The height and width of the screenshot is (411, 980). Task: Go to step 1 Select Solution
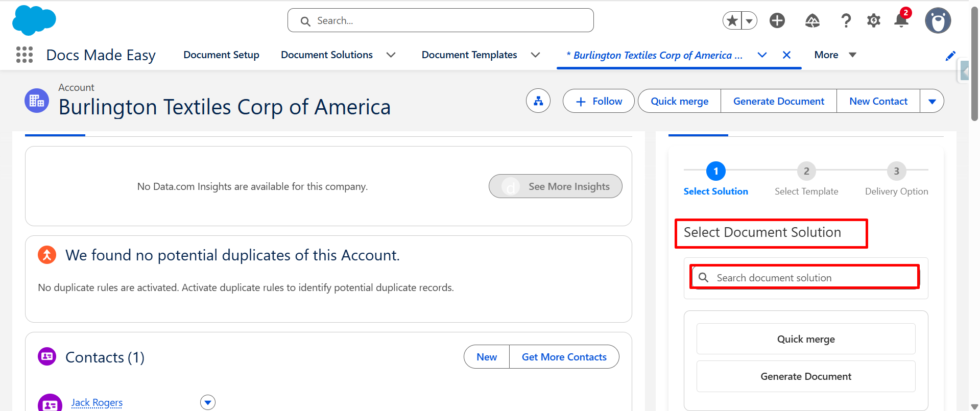tap(715, 179)
